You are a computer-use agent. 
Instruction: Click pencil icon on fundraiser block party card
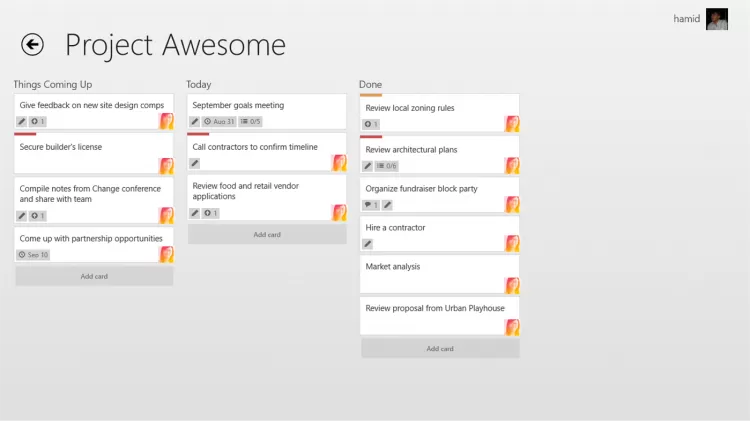click(x=387, y=205)
